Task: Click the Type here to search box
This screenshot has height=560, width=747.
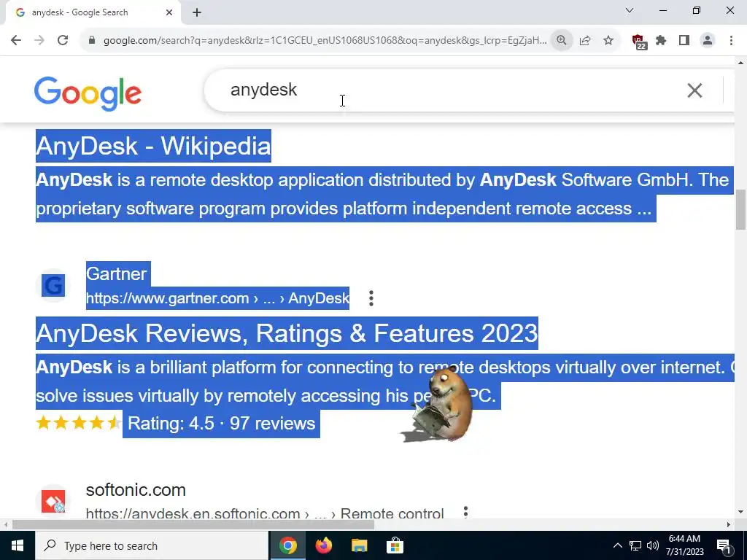Action: 152,545
